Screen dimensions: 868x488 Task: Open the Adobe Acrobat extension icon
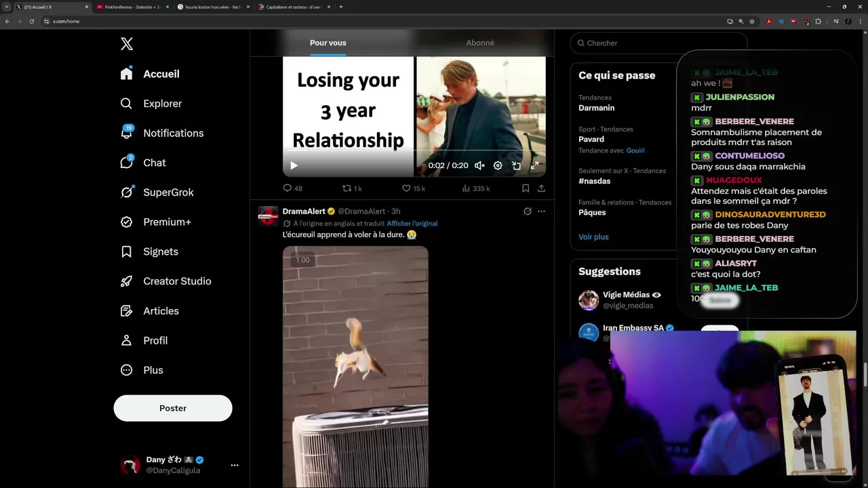769,21
